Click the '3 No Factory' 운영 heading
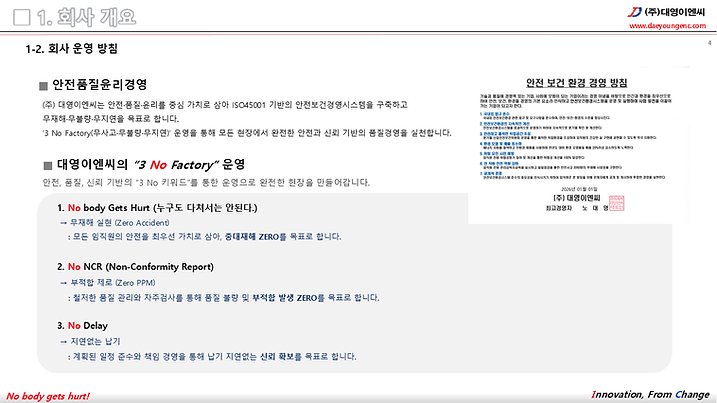This screenshot has width=717, height=403. tap(151, 165)
